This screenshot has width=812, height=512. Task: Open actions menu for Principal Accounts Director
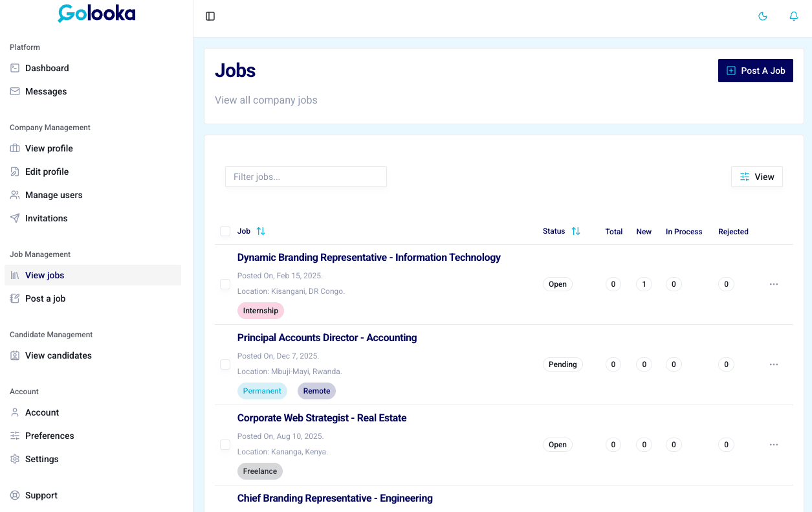pyautogui.click(x=774, y=364)
